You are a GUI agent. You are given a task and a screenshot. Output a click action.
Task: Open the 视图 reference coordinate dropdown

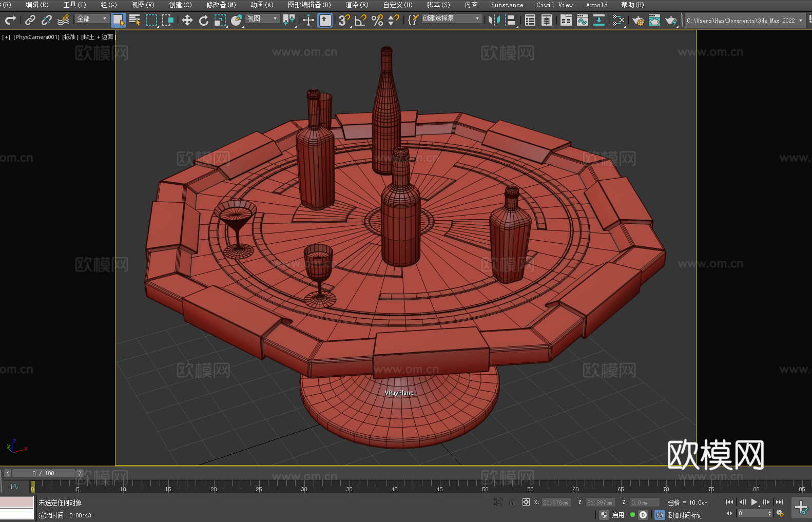[262, 18]
